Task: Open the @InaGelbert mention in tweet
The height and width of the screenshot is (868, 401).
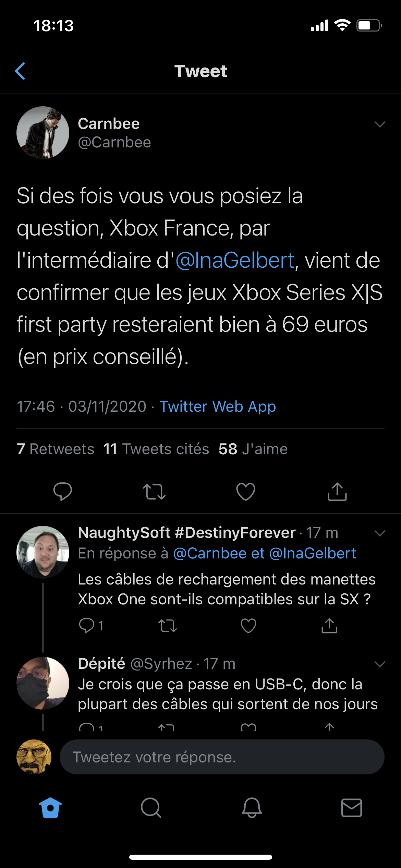Action: coord(235,261)
